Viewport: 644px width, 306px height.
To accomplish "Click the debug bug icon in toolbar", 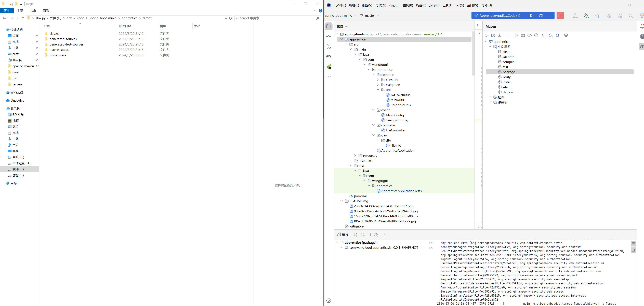I will (x=541, y=16).
